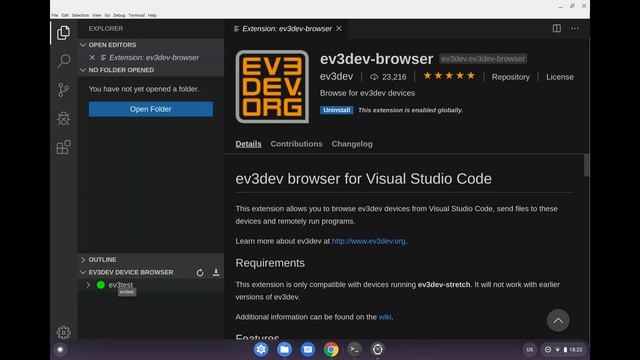Open the http://www.ev3dev.org link

point(369,241)
